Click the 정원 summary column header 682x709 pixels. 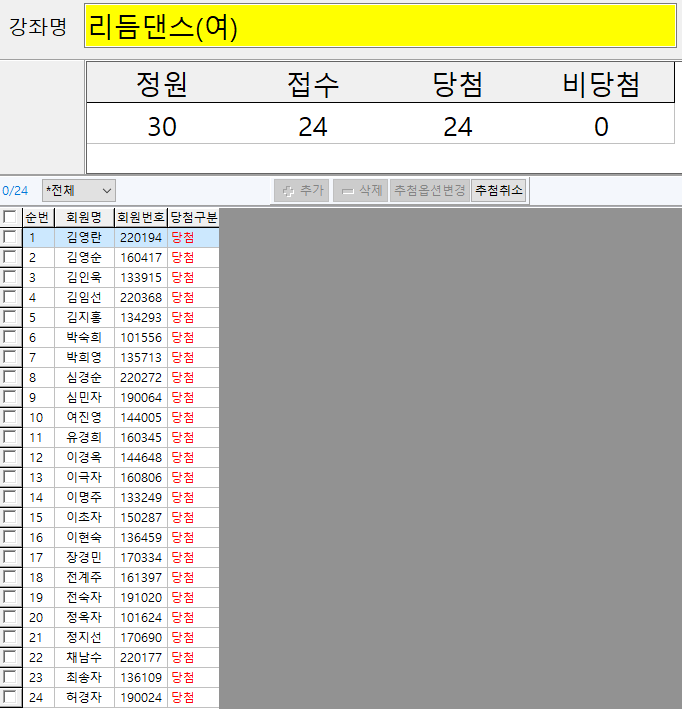pyautogui.click(x=162, y=84)
